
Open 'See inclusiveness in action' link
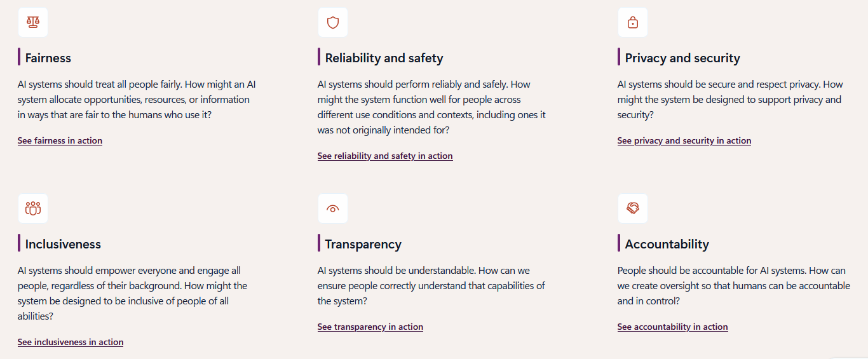point(71,342)
